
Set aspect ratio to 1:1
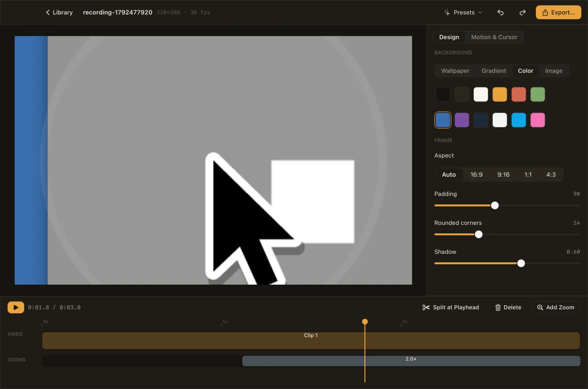pos(528,174)
